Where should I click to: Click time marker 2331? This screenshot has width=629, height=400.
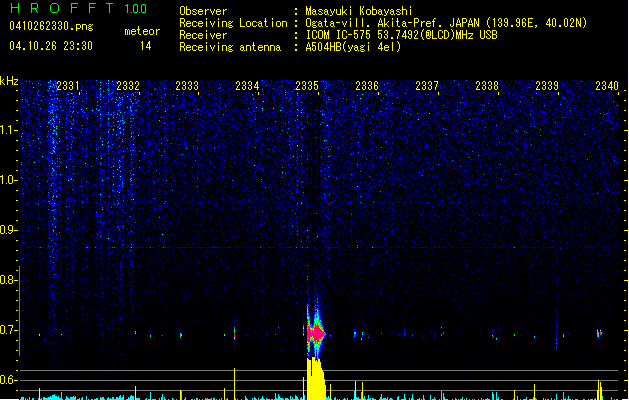pyautogui.click(x=68, y=86)
